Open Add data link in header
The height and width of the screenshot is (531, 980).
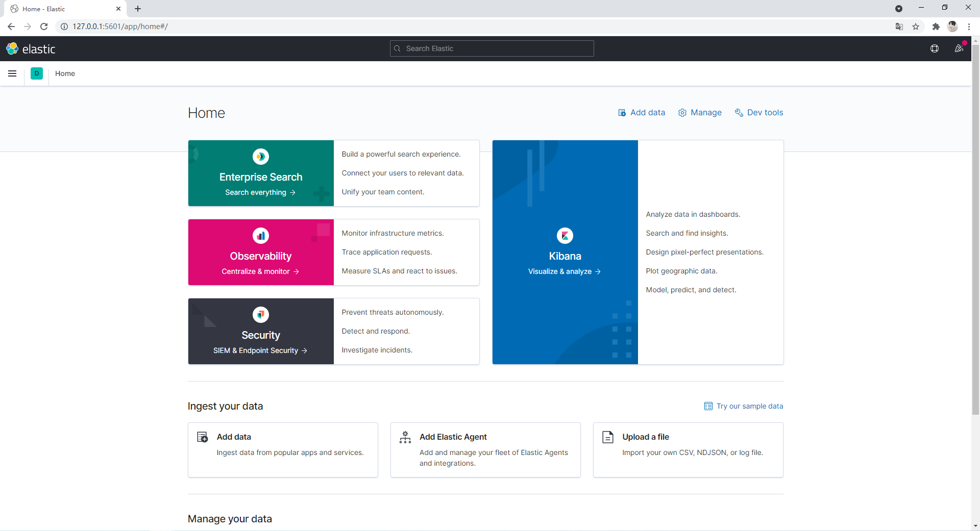point(642,113)
